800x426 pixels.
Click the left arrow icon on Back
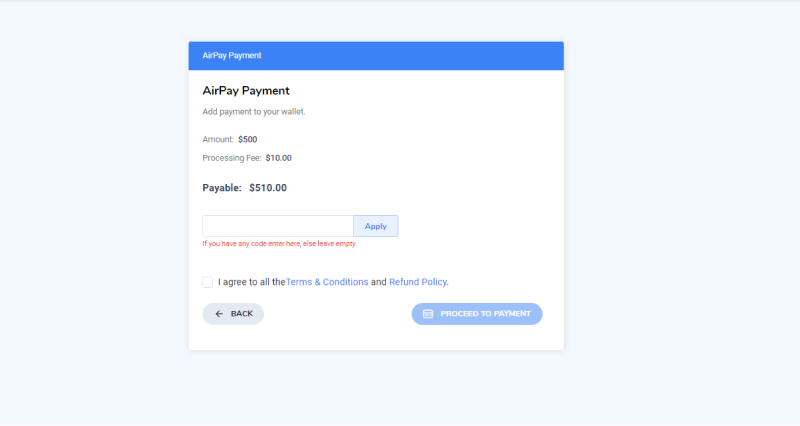[219, 314]
